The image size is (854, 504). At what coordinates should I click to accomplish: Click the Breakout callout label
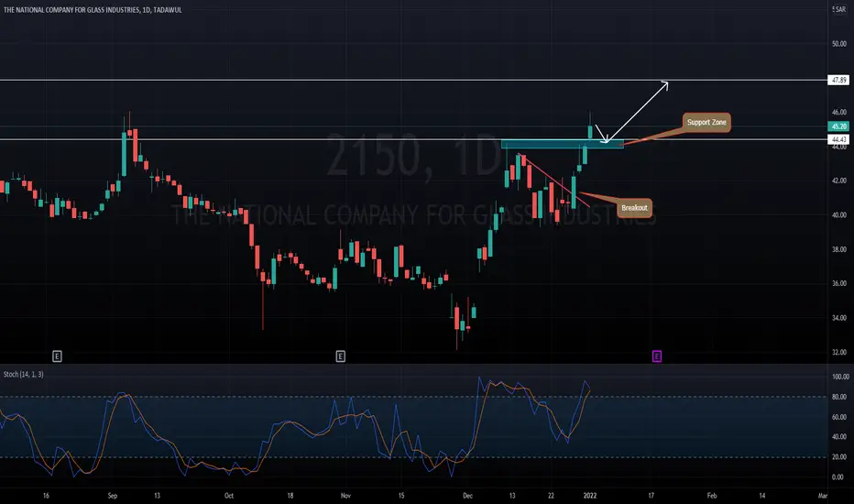pos(634,208)
